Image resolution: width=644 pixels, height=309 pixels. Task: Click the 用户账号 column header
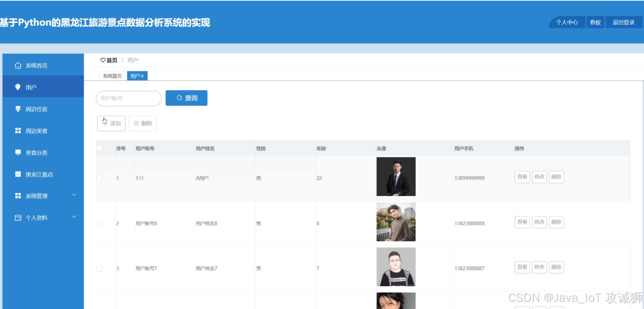pyautogui.click(x=145, y=149)
